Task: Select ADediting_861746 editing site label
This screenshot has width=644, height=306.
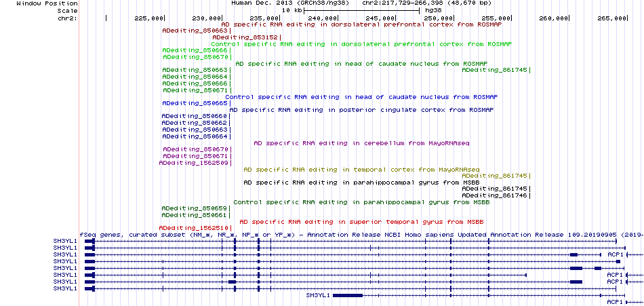Action: point(494,195)
